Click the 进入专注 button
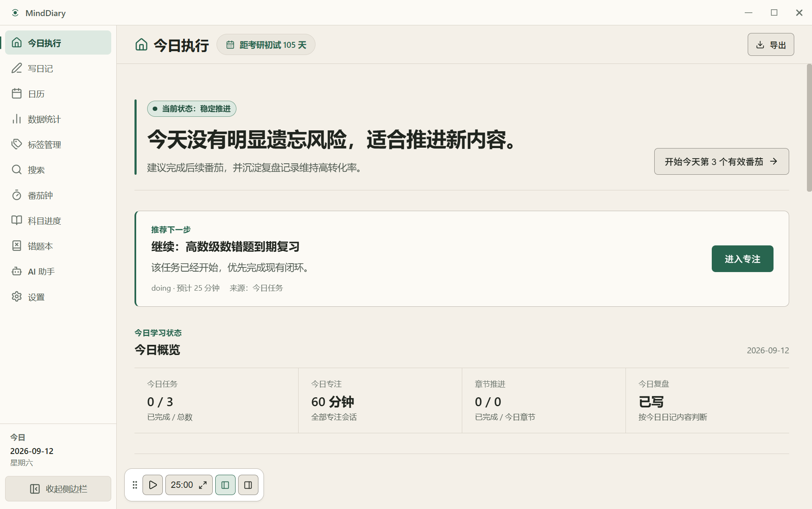The height and width of the screenshot is (509, 812). point(742,259)
